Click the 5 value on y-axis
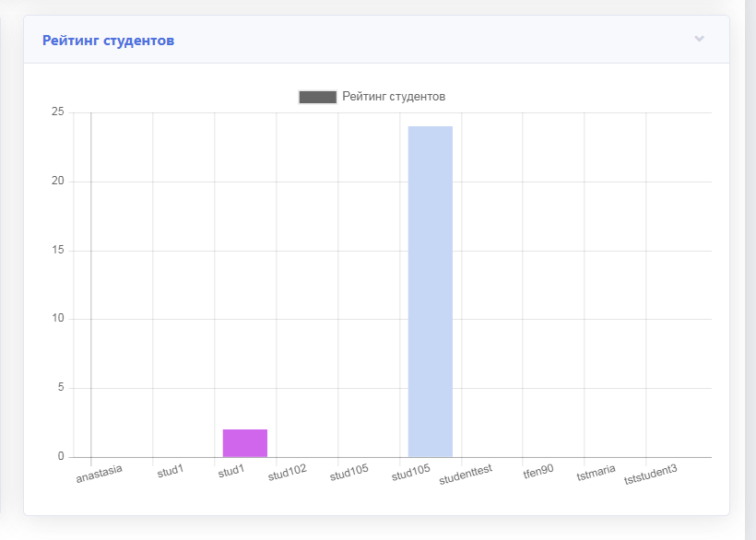Screen dimensions: 756x540 (x=60, y=388)
